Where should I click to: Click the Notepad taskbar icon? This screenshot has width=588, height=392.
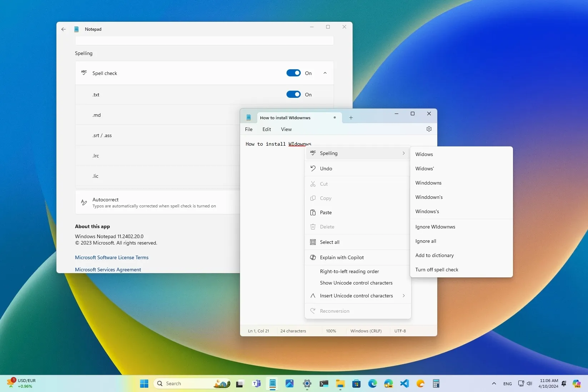tap(273, 384)
